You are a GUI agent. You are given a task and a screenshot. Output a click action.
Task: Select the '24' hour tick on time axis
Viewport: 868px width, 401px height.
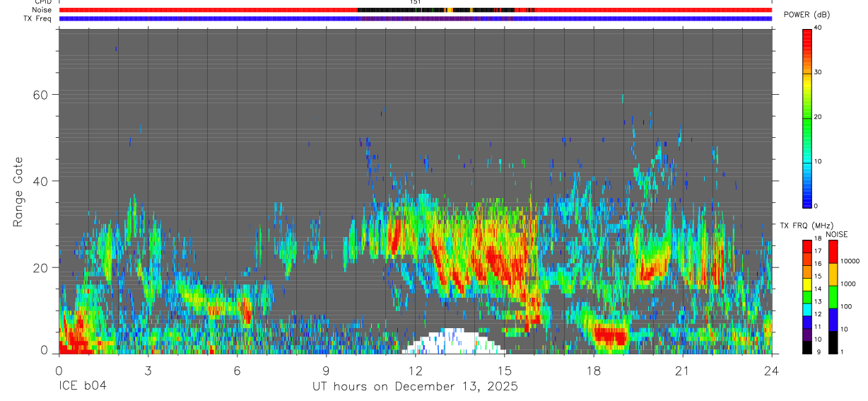[772, 371]
